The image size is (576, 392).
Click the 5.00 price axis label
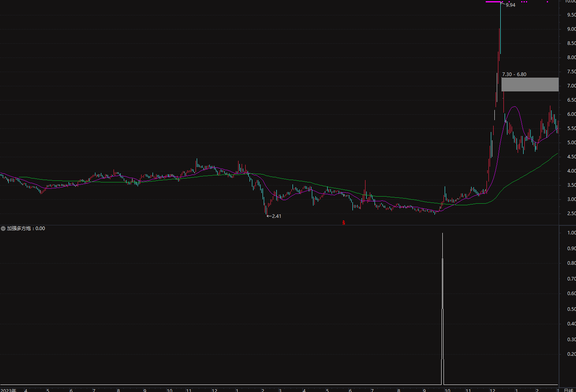[x=571, y=143]
